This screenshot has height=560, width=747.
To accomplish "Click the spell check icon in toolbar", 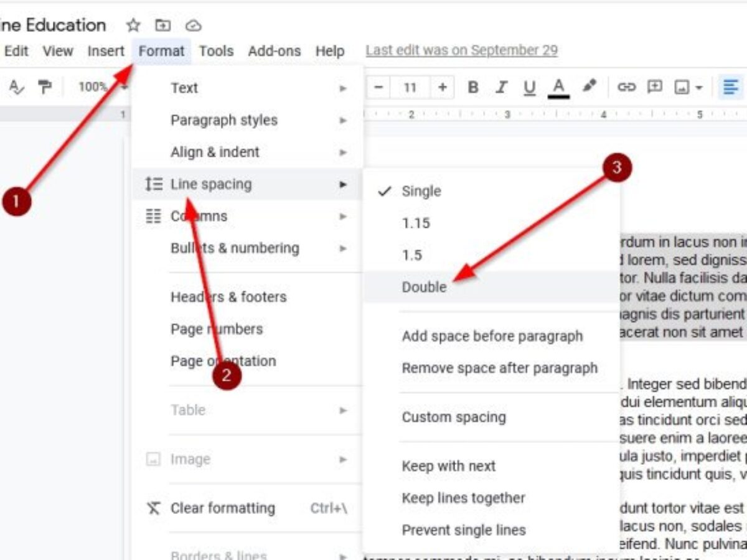I will click(16, 87).
